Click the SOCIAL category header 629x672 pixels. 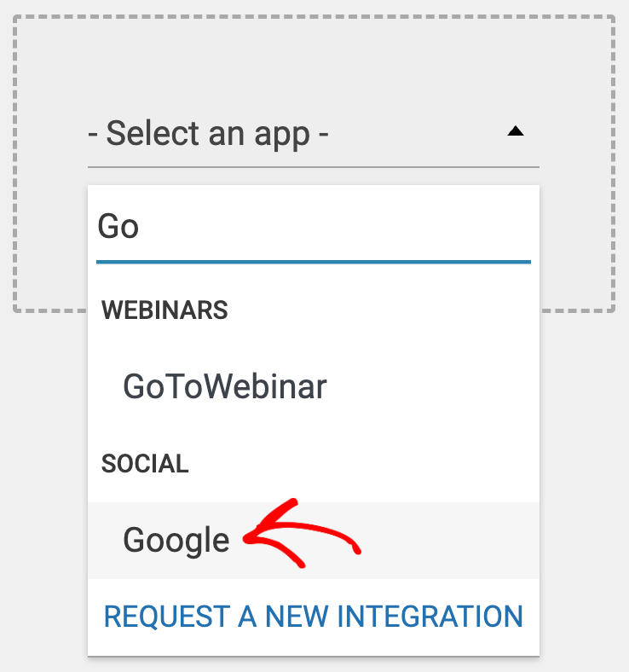145,464
